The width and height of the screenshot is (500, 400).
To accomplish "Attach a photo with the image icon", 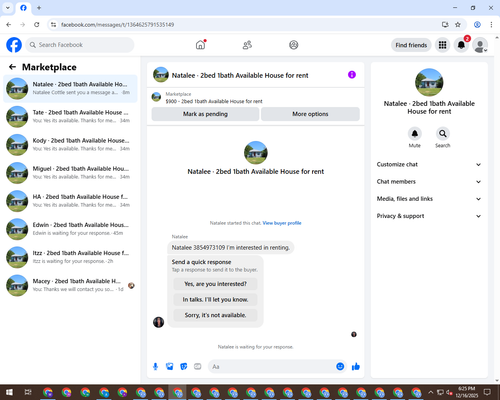I will [170, 367].
